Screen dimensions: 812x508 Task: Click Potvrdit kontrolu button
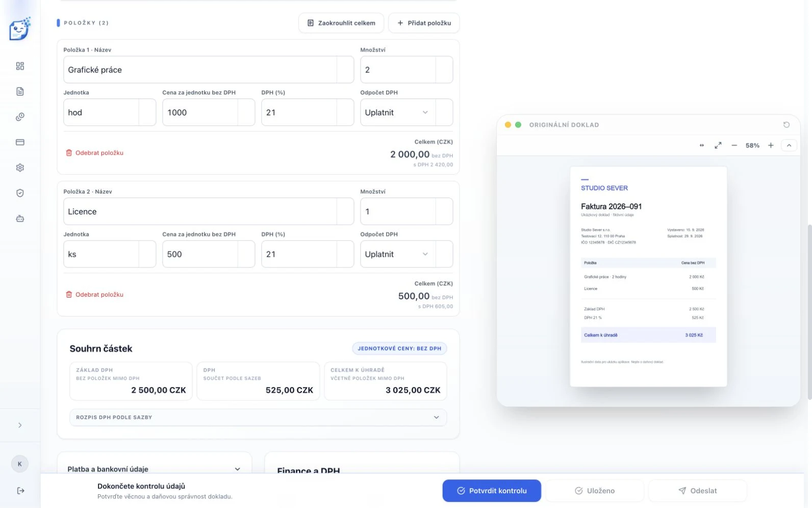click(x=492, y=491)
